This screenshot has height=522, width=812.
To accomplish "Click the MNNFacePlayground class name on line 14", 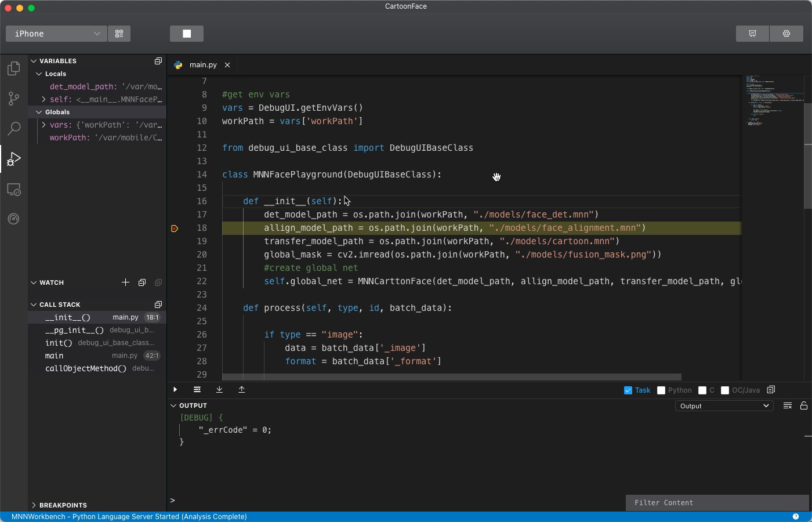I will [298, 175].
